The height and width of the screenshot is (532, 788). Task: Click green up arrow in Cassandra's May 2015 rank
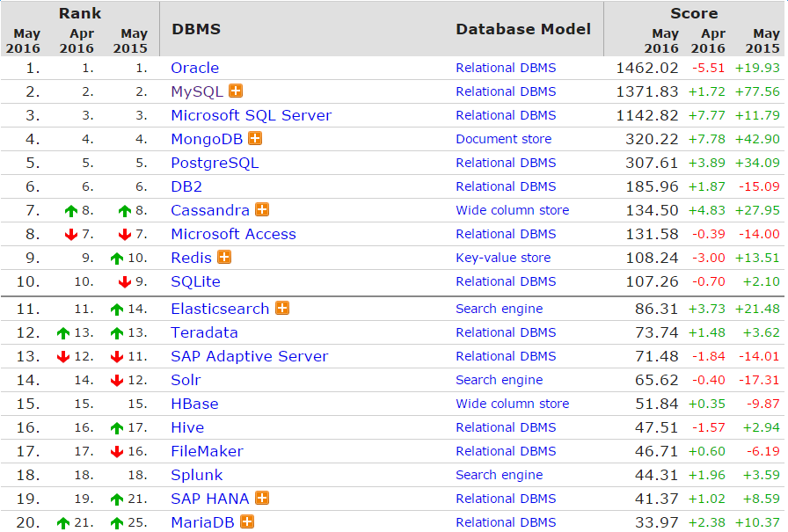pos(125,210)
